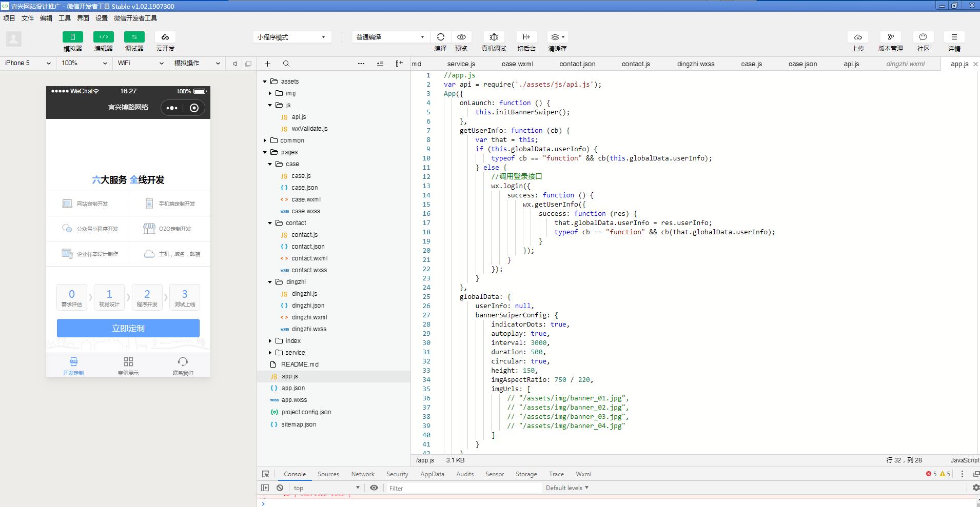
Task: Open the iPhone 5 device dropdown
Action: 28,63
